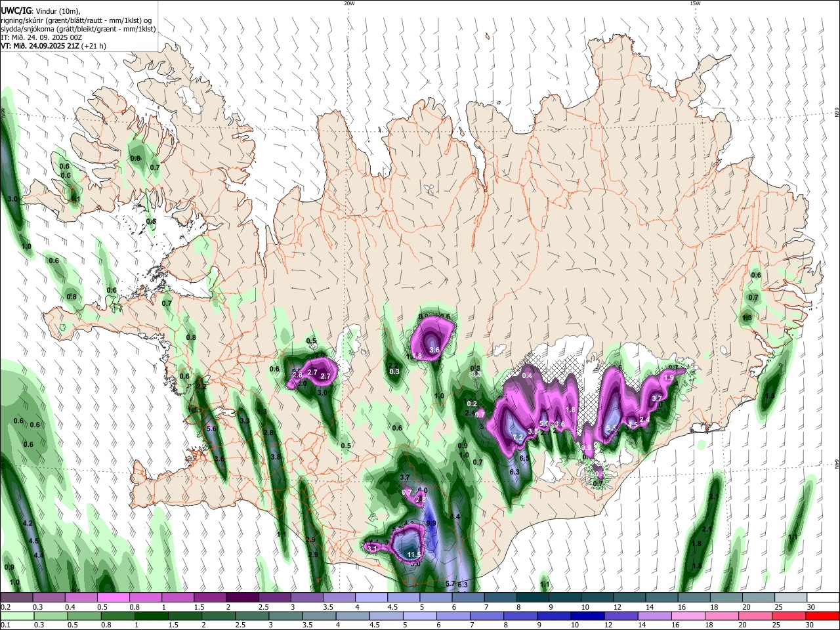
Task: Click the '5.7' precipitation value off the south coast
Action: 450,584
